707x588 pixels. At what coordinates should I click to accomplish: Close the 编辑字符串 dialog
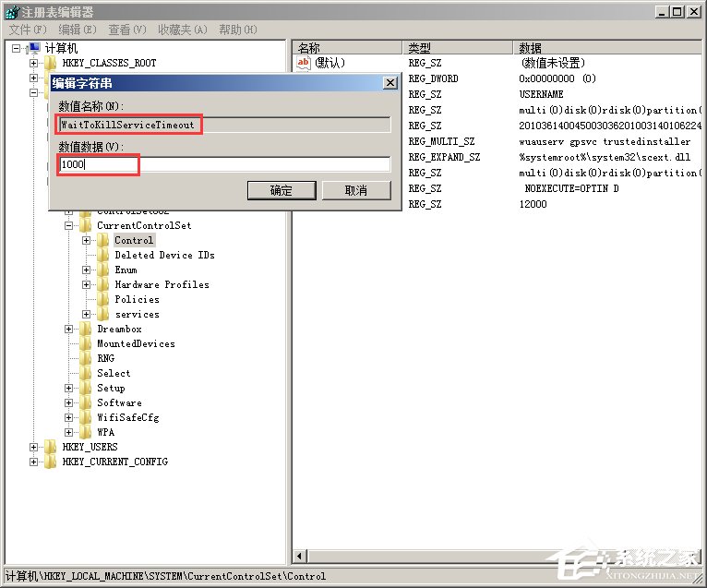pyautogui.click(x=390, y=83)
